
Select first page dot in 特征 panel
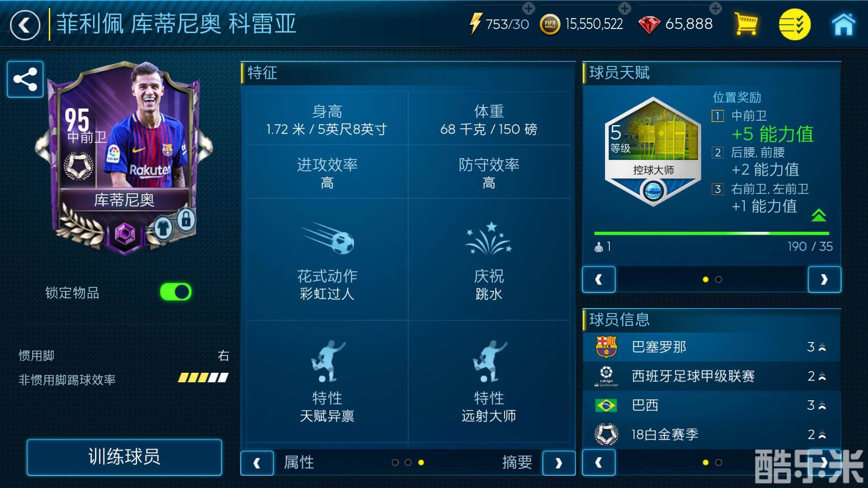click(x=395, y=463)
